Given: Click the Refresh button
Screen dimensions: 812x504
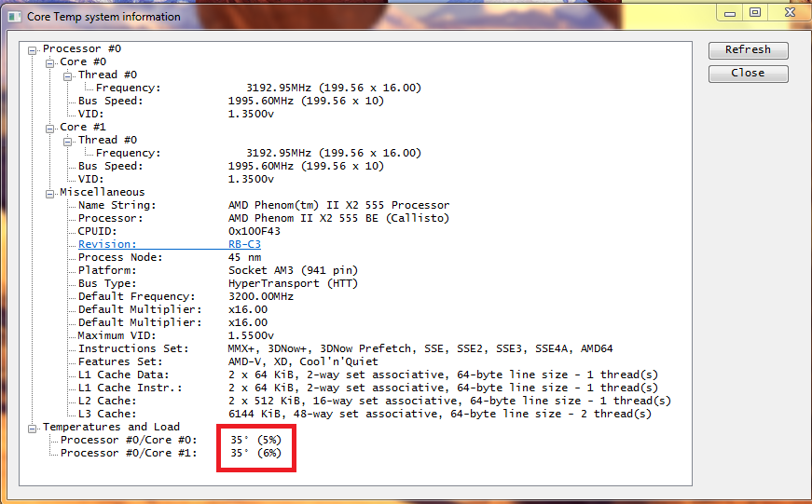Looking at the screenshot, I should (749, 50).
